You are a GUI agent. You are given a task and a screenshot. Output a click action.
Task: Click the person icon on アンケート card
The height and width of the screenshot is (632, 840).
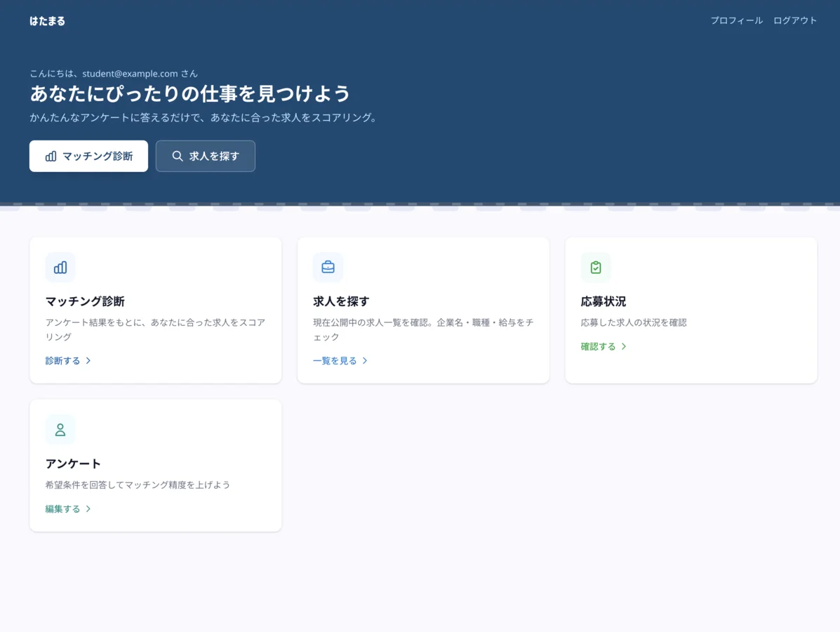60,430
